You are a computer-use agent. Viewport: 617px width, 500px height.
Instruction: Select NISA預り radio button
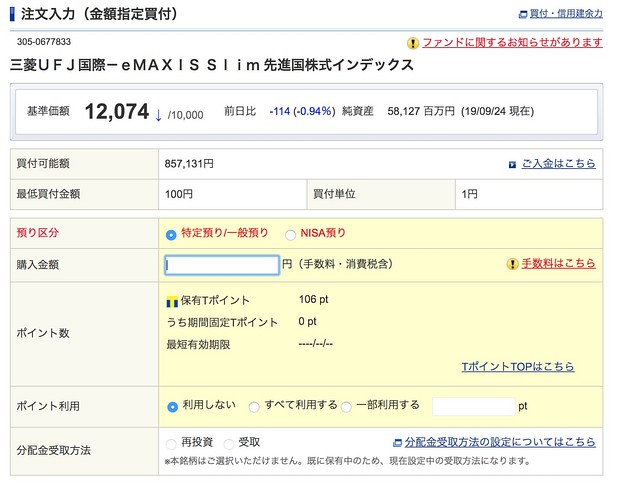pos(290,235)
